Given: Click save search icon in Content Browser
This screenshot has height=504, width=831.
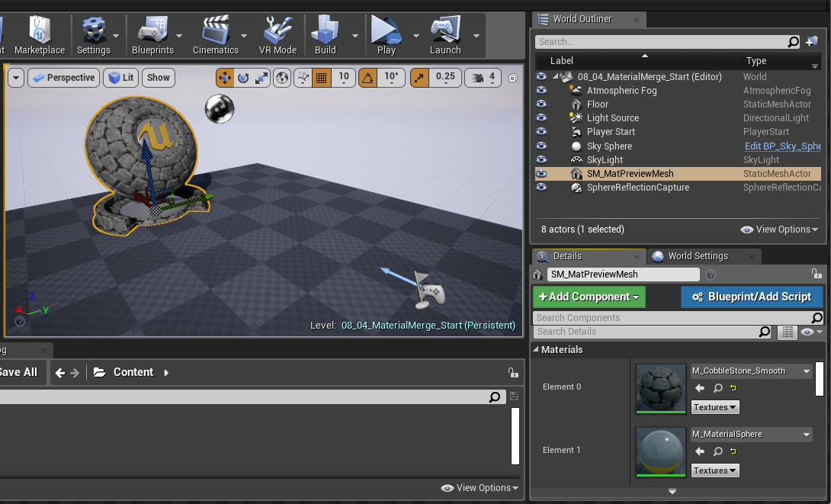Looking at the screenshot, I should click(x=514, y=396).
